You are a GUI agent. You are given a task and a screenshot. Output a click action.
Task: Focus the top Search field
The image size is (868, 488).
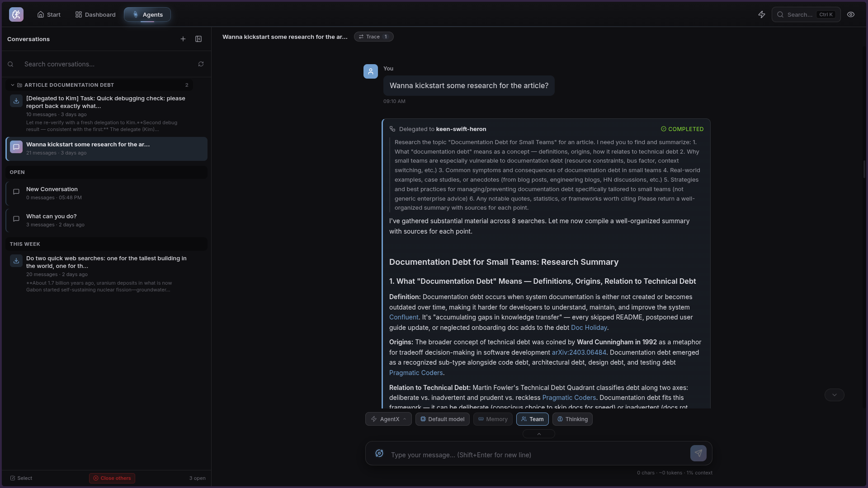tap(806, 14)
